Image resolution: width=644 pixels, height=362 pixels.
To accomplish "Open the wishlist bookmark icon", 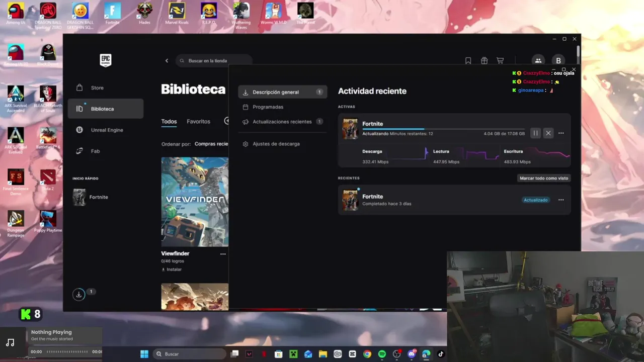I will tap(468, 61).
